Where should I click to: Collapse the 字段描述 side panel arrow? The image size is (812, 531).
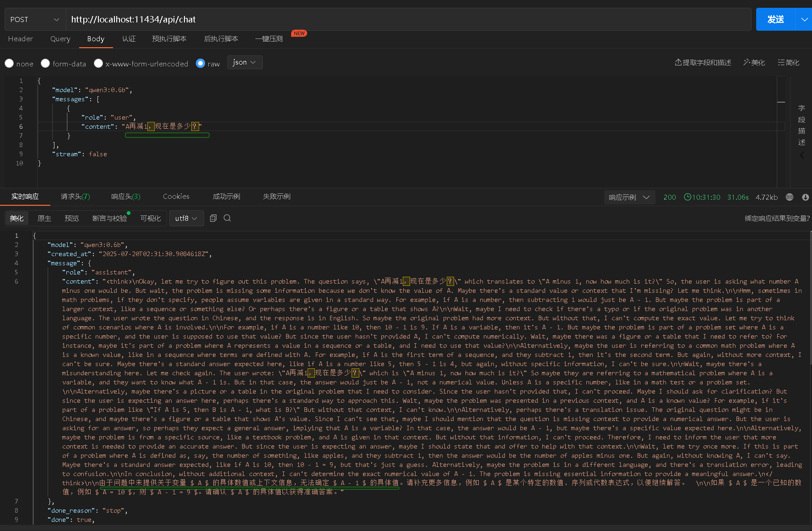coord(801,155)
